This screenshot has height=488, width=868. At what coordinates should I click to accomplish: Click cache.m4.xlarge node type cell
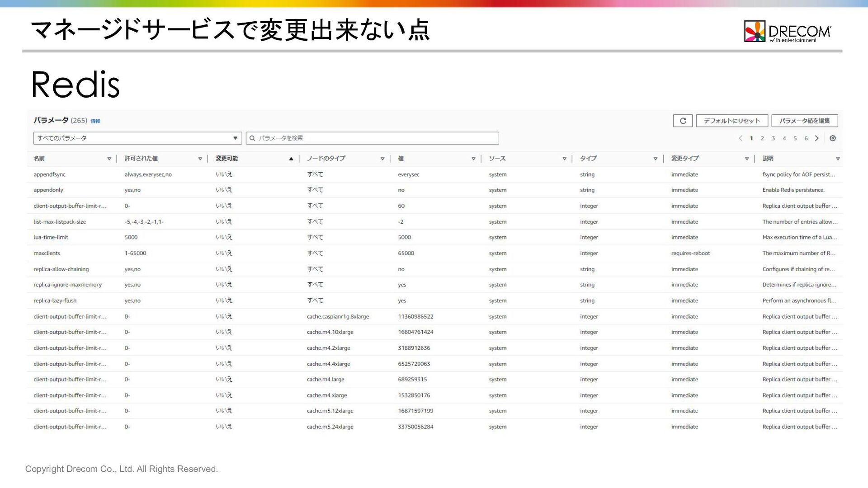coord(327,395)
